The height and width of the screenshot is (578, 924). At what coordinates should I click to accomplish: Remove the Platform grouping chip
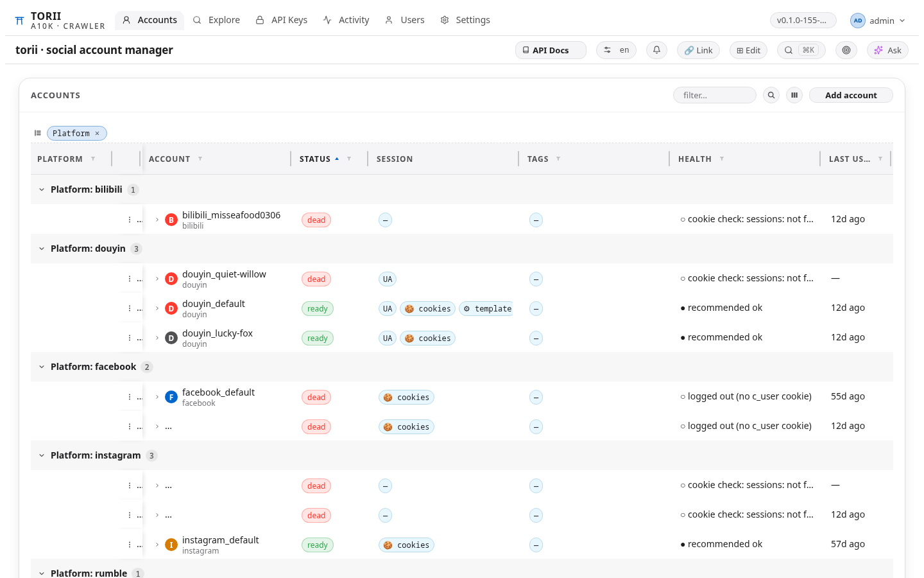click(x=98, y=134)
